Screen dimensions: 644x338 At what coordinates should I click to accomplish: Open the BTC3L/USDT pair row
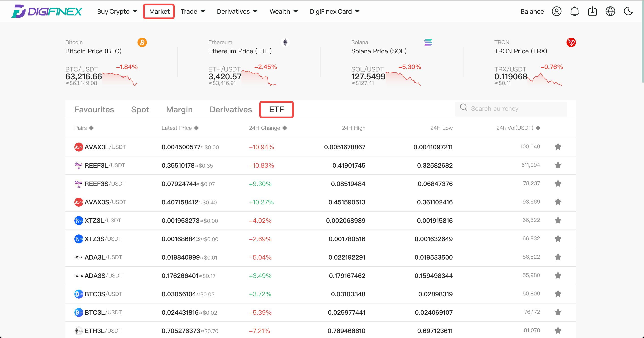pyautogui.click(x=320, y=312)
